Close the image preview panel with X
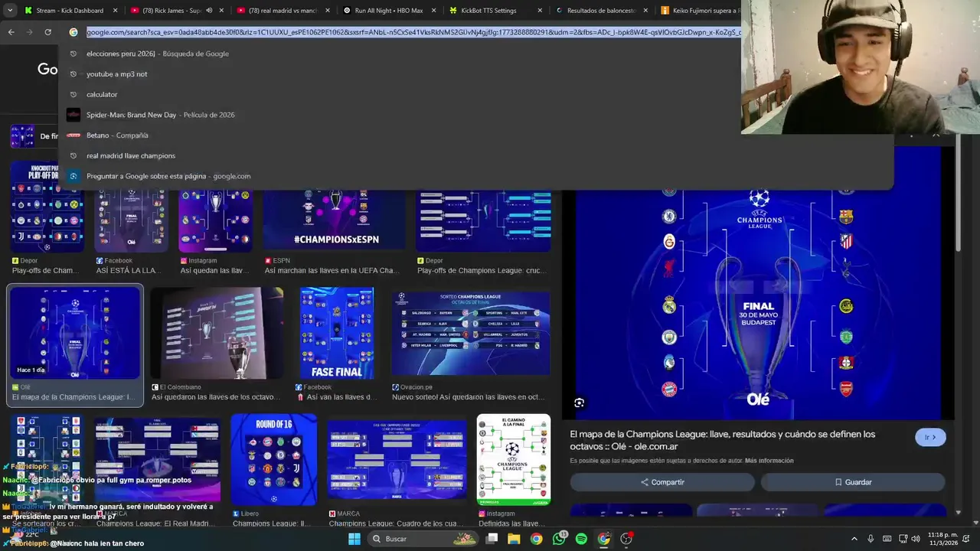 [x=936, y=135]
